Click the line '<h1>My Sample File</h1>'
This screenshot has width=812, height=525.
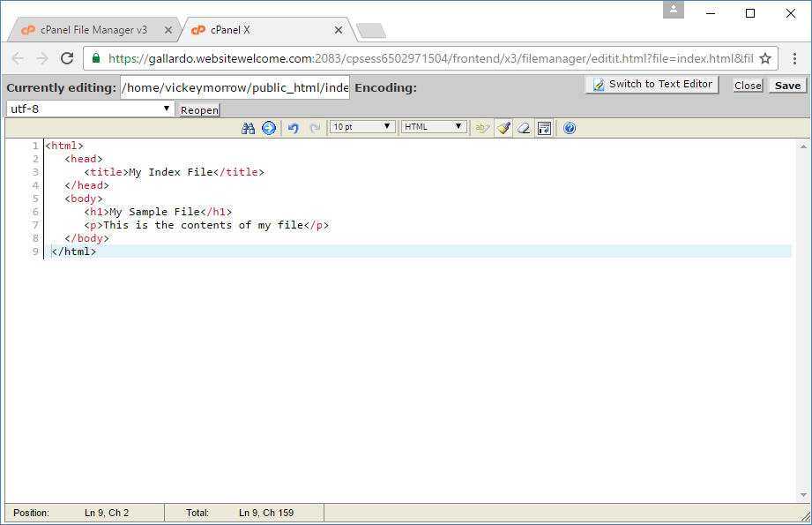click(x=158, y=212)
